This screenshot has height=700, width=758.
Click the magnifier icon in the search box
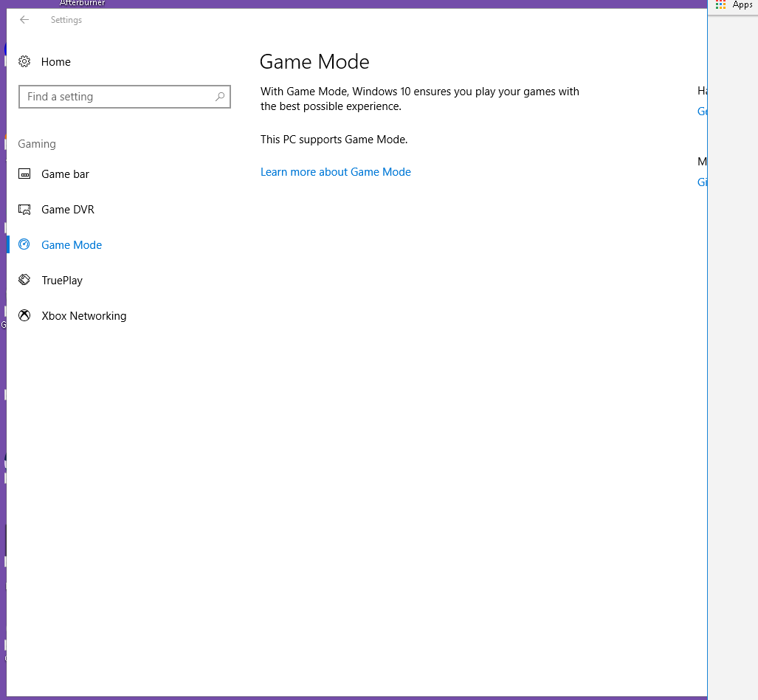[x=220, y=97]
